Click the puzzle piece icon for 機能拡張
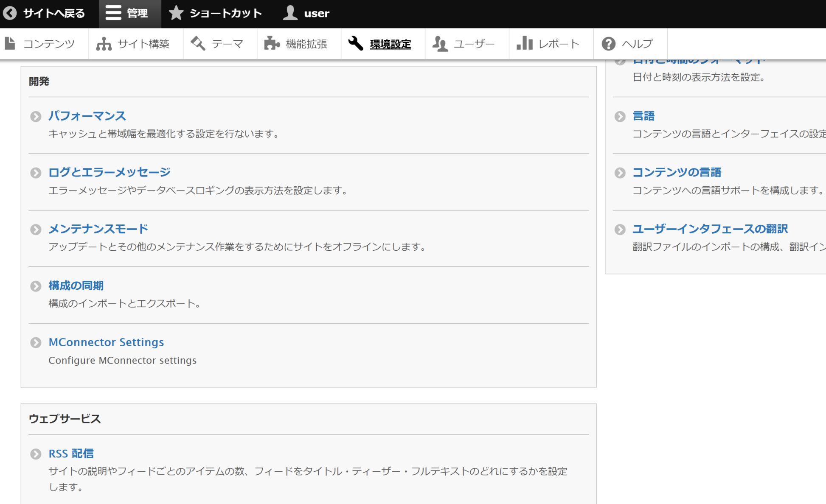The image size is (826, 504). [x=272, y=43]
